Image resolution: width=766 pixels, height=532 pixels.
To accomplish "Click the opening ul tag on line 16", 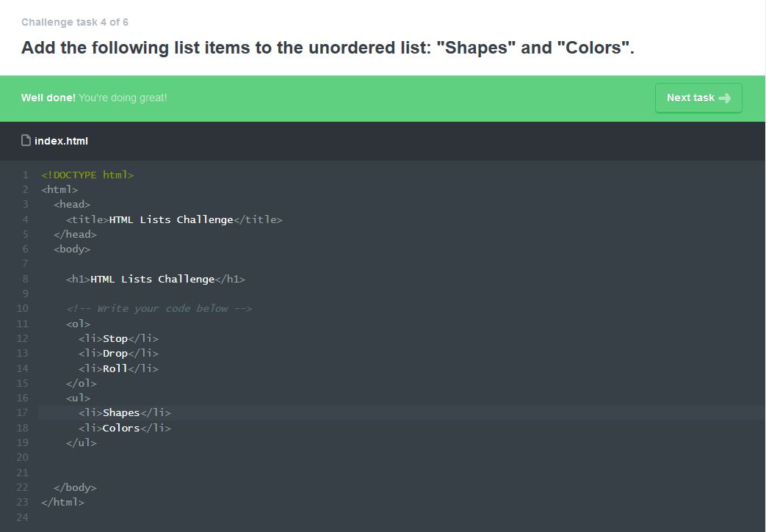I will [x=78, y=398].
